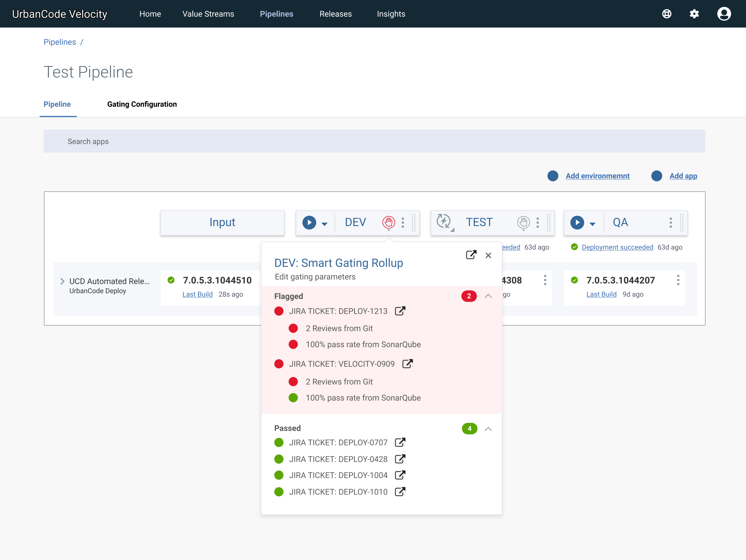Open QA environment kebab menu
This screenshot has height=560, width=746.
pyautogui.click(x=671, y=223)
